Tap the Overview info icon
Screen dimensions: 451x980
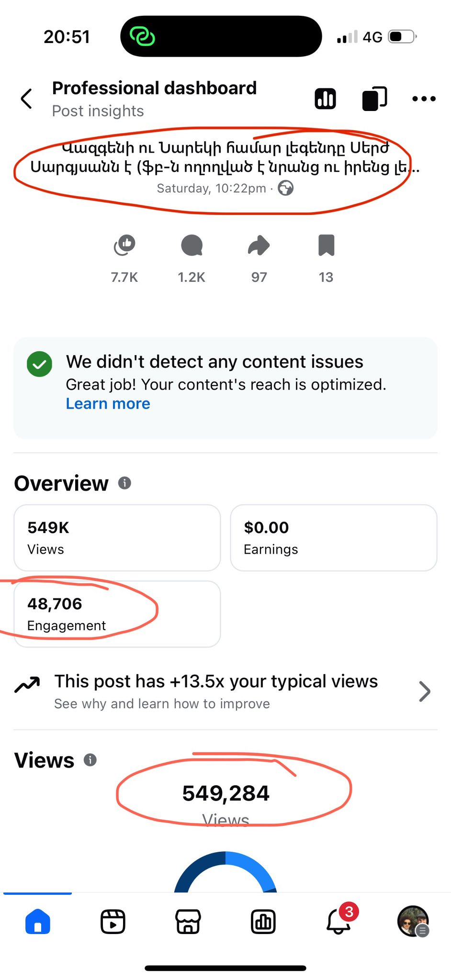(x=124, y=483)
